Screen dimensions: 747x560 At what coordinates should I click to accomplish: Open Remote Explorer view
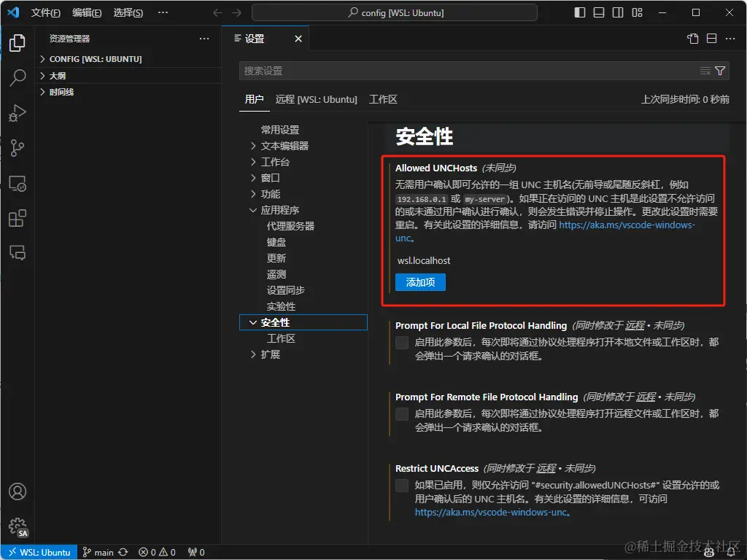[x=18, y=183]
